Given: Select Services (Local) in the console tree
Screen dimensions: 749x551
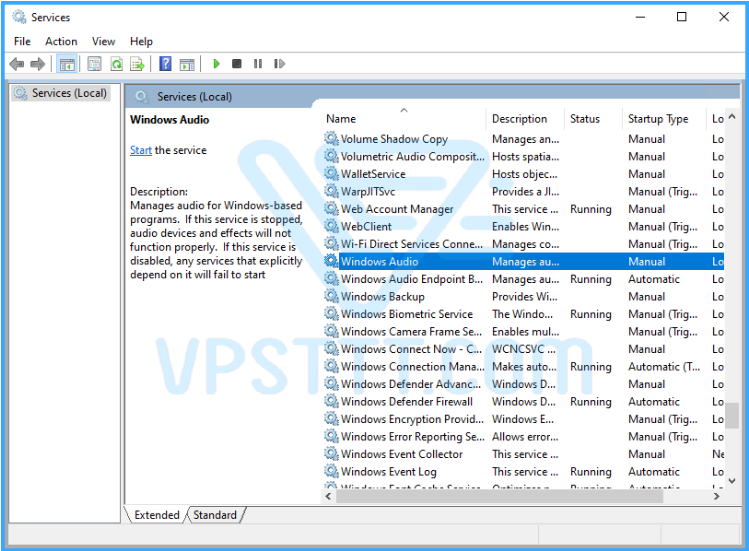Looking at the screenshot, I should click(x=61, y=93).
